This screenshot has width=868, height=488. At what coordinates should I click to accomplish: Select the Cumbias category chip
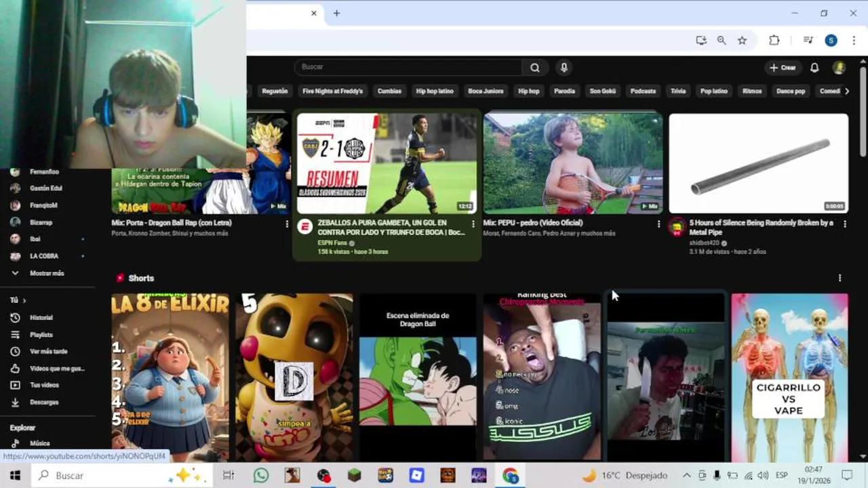coord(389,91)
